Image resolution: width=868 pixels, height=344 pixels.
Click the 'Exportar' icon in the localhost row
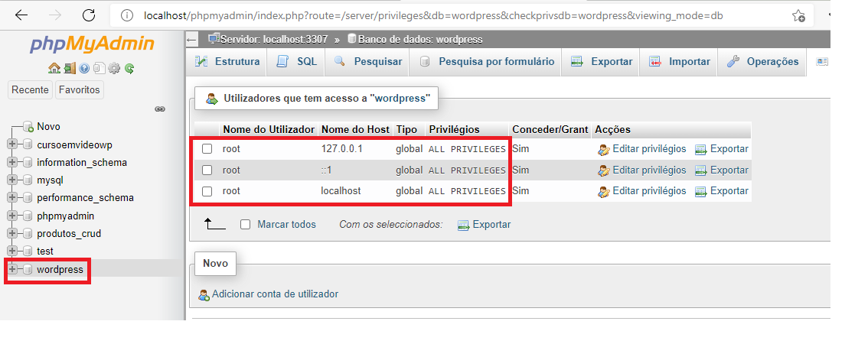[701, 191]
